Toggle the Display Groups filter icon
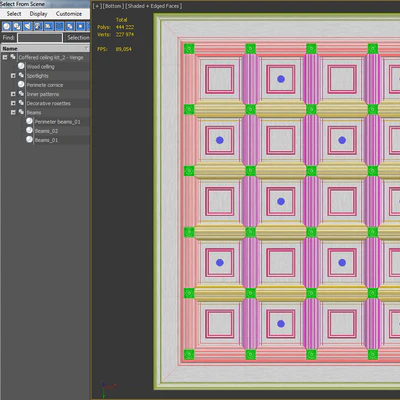The width and height of the screenshot is (400, 400). click(70, 26)
